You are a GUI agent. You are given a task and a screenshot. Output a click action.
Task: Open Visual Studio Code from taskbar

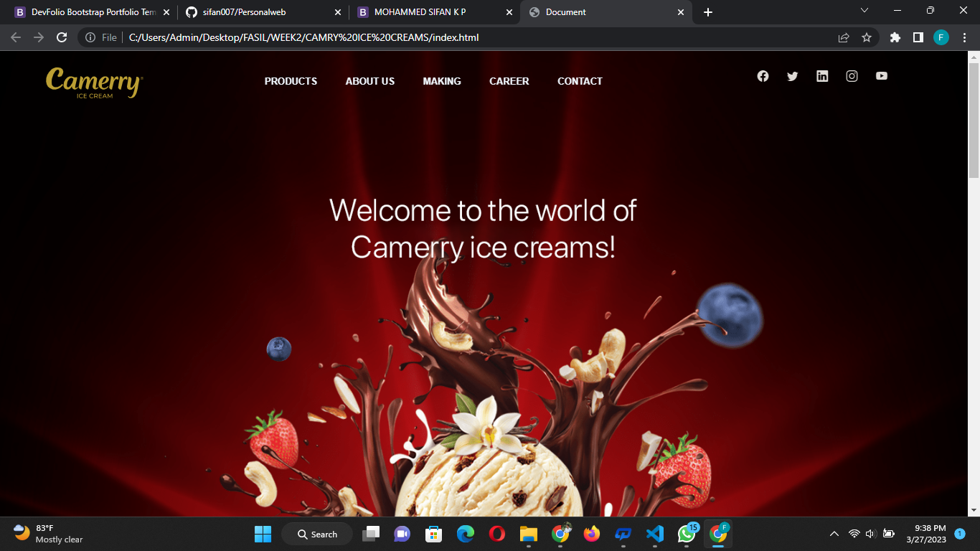(654, 534)
